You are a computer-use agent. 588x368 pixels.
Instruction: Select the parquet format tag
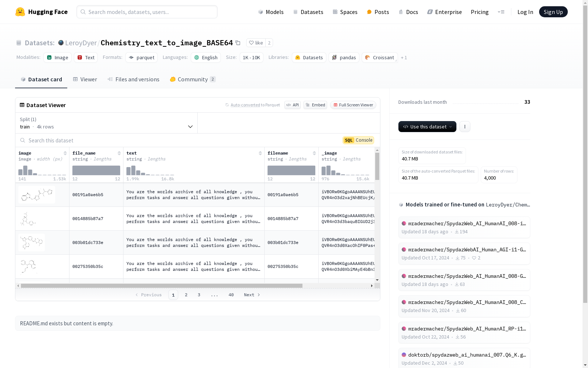point(141,57)
